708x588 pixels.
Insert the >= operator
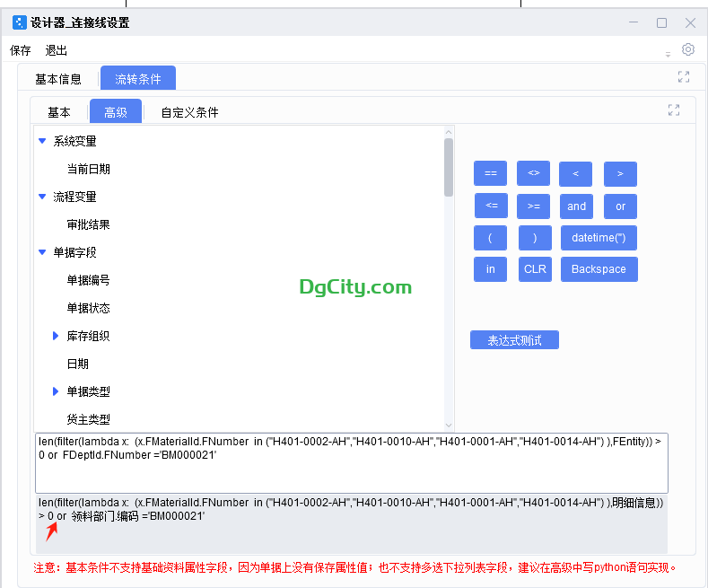[534, 206]
